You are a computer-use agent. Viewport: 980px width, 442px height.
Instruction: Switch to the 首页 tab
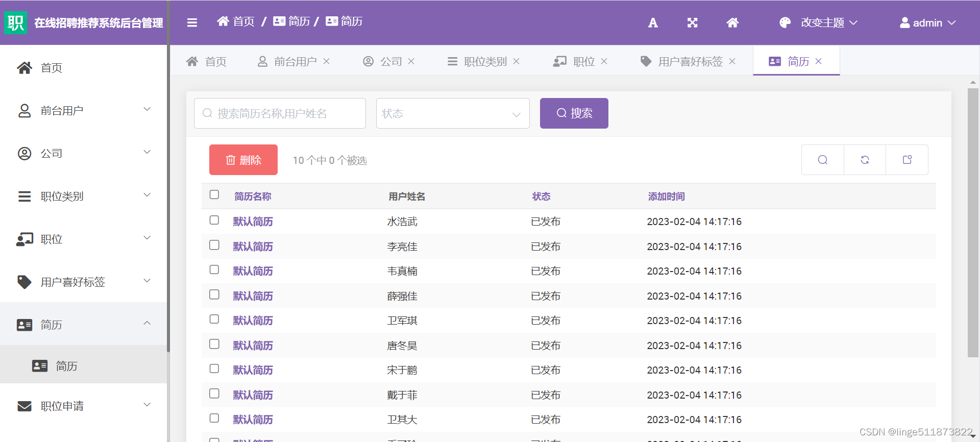point(206,61)
